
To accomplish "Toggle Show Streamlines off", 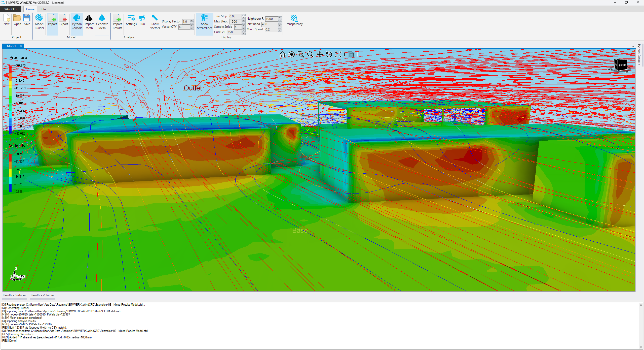I will coord(204,22).
